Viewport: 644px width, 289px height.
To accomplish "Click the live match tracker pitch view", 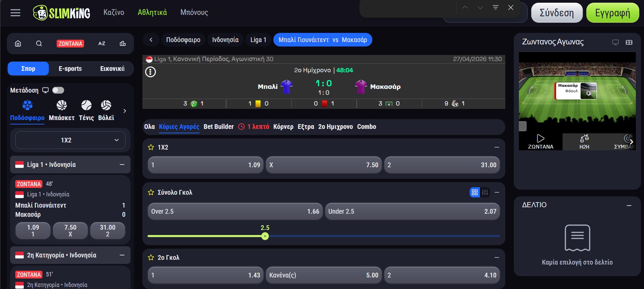I will point(577,92).
